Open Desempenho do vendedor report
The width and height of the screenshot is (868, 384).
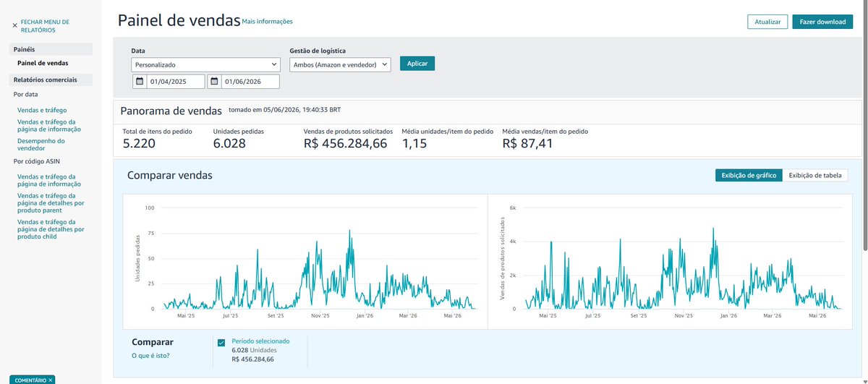click(41, 145)
